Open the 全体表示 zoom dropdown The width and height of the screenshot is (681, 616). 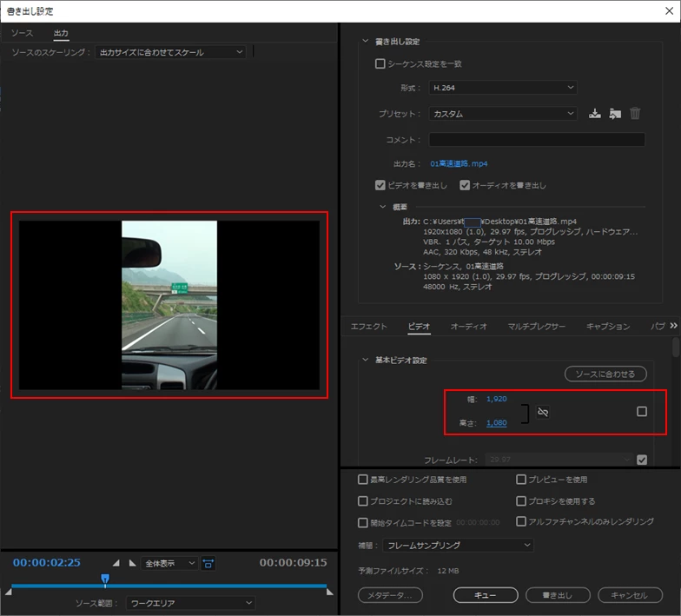(169, 563)
